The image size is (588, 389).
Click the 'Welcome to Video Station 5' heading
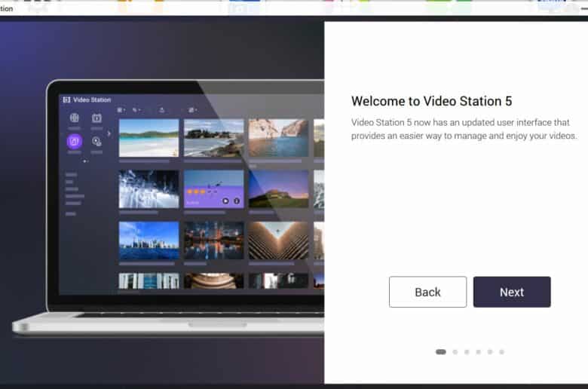[x=432, y=101]
